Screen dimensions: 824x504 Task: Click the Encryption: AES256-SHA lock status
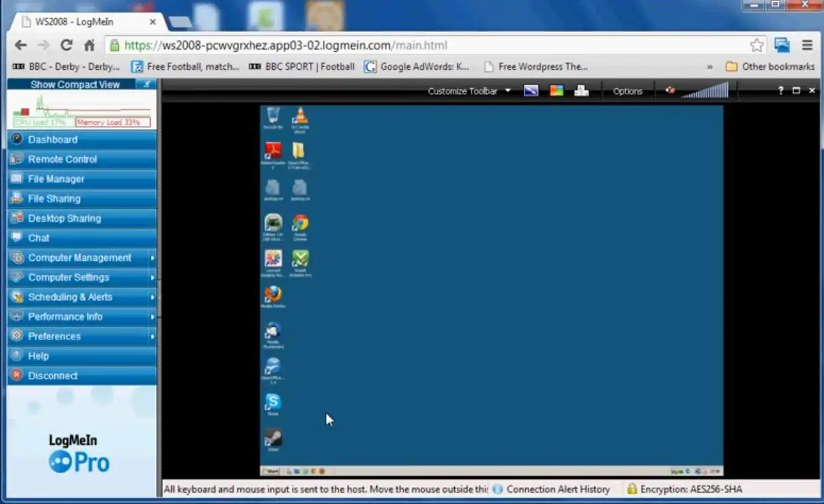coord(685,489)
